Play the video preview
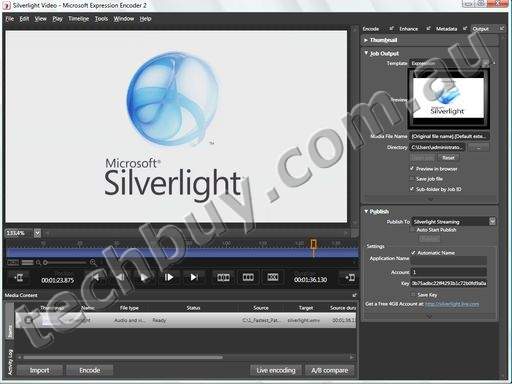This screenshot has height=384, width=512. (144, 277)
